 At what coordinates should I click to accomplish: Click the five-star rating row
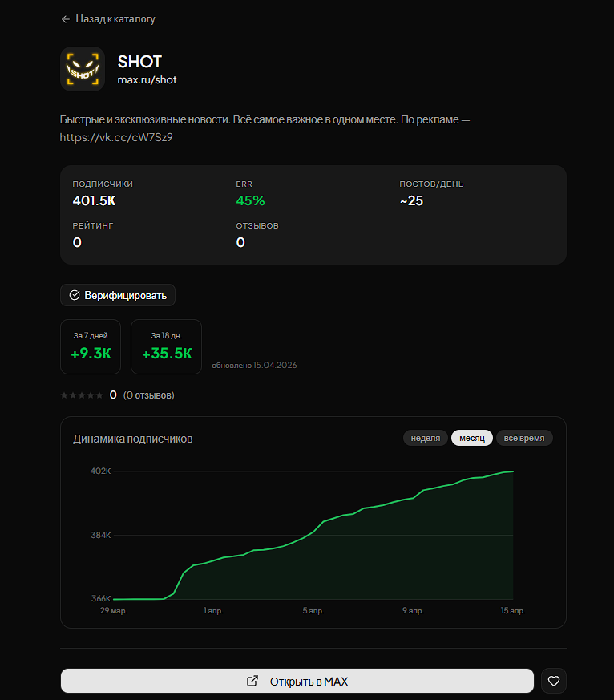click(x=82, y=395)
